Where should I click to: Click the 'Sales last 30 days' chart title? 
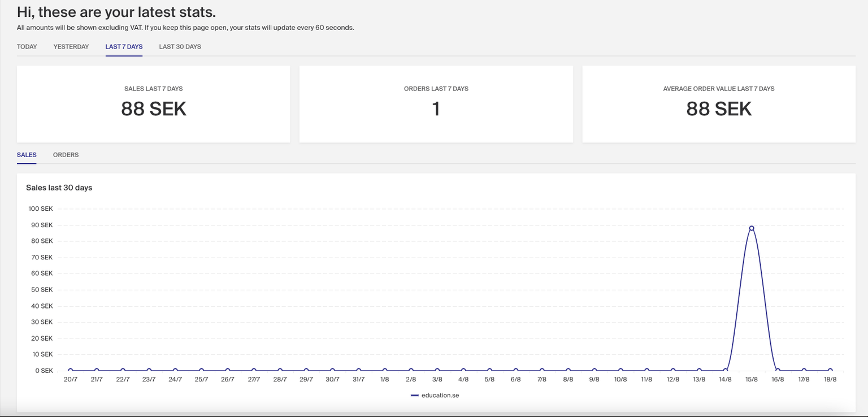(x=59, y=188)
